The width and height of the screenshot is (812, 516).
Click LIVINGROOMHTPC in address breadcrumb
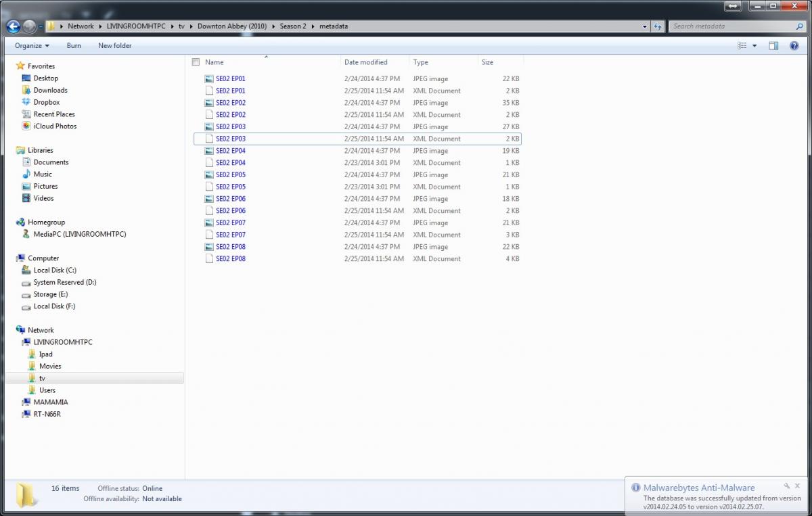136,26
